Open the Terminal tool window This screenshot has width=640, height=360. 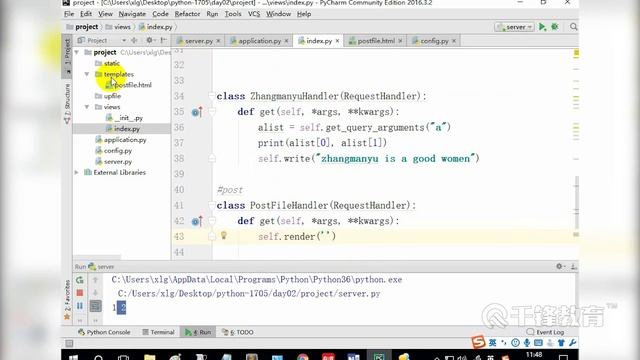158,332
